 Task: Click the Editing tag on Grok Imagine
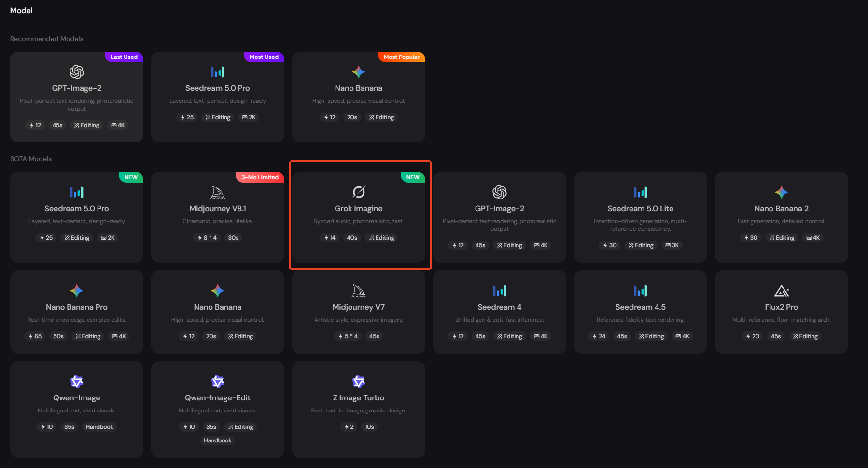tap(381, 238)
